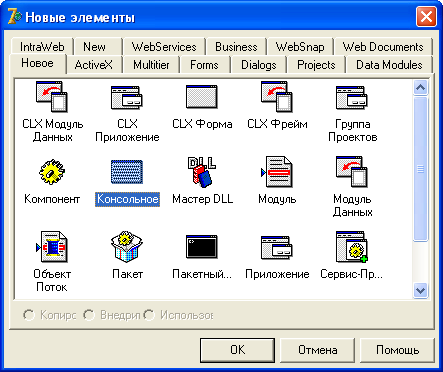Open the Business tab

[x=236, y=47]
